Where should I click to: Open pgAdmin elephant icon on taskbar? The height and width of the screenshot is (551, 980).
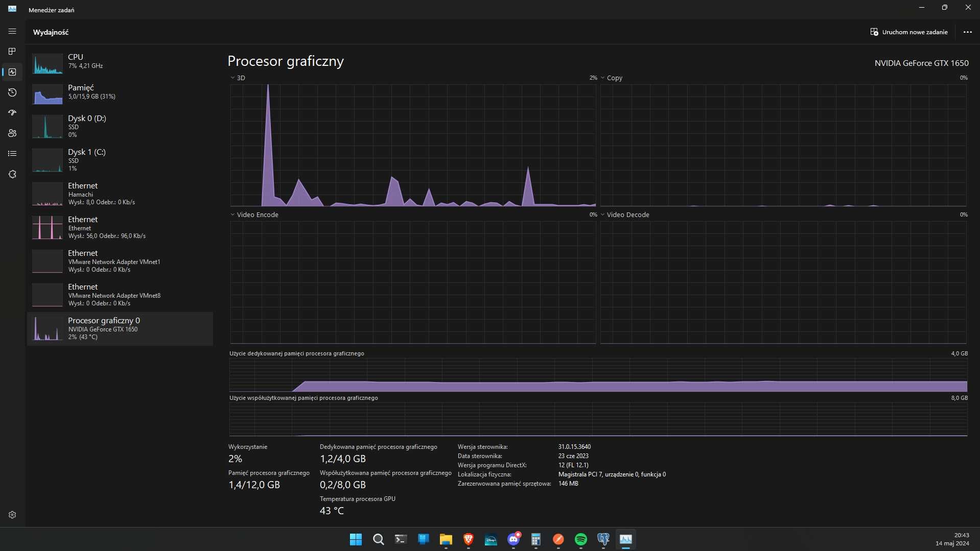(x=603, y=539)
